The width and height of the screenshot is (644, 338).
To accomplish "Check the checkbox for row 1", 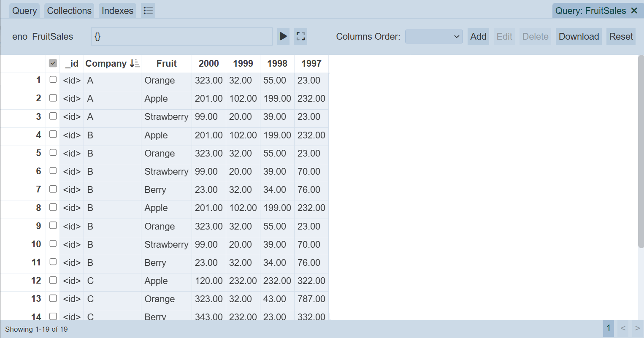I will click(53, 80).
